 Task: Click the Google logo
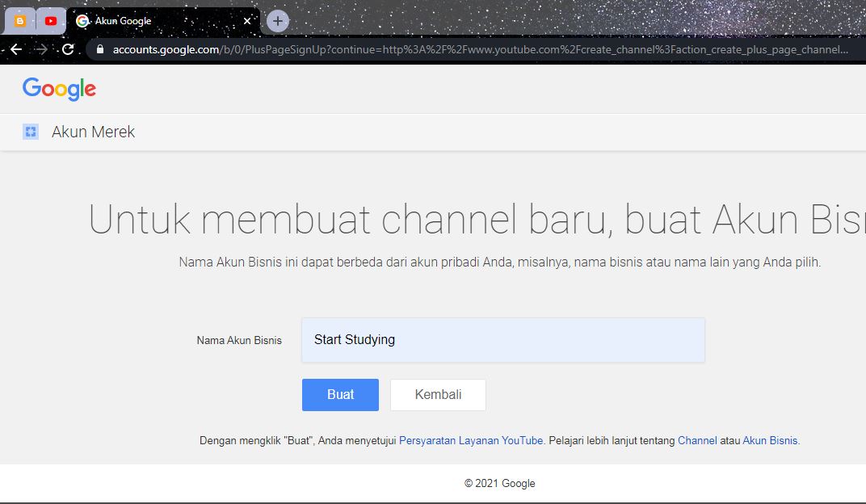tap(59, 89)
